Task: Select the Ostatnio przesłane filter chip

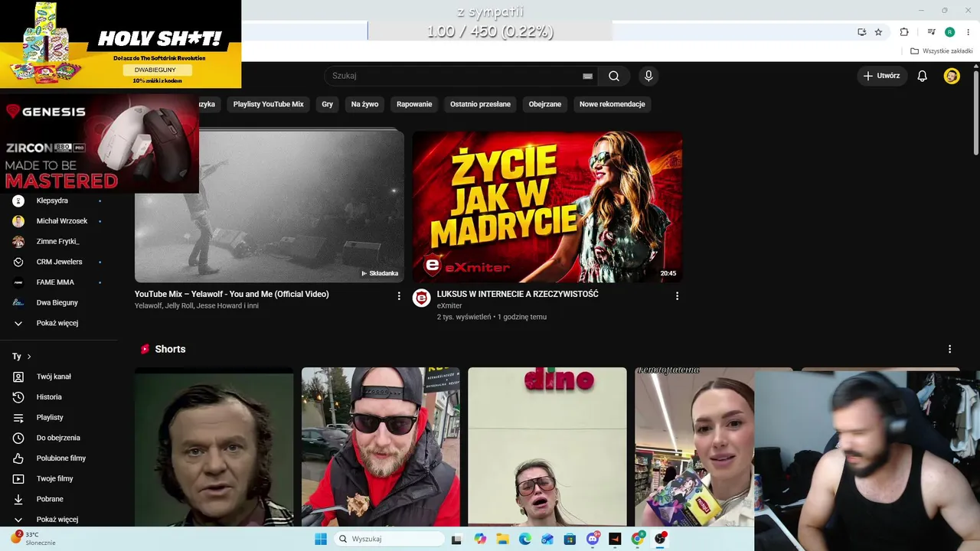Action: coord(480,104)
